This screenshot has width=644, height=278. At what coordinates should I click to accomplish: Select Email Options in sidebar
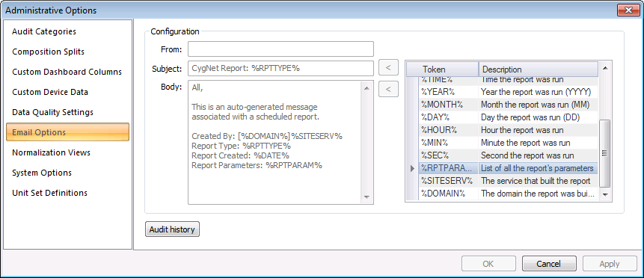point(68,132)
